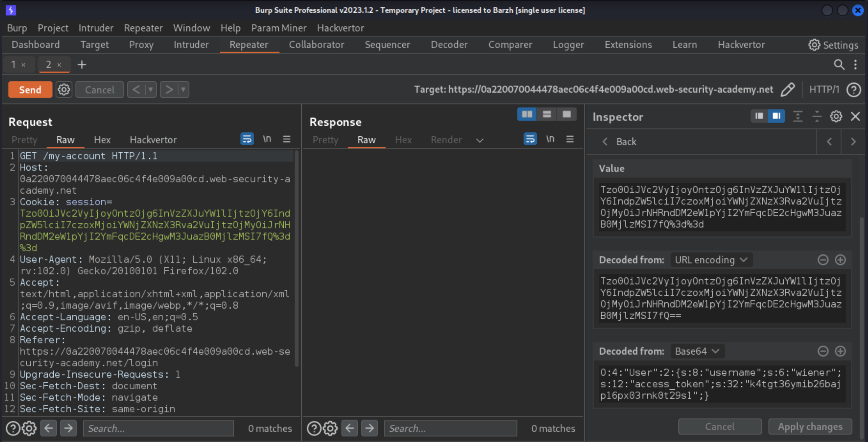This screenshot has height=442, width=868.
Task: Click the HTTP/1 protocol label
Action: coord(824,90)
